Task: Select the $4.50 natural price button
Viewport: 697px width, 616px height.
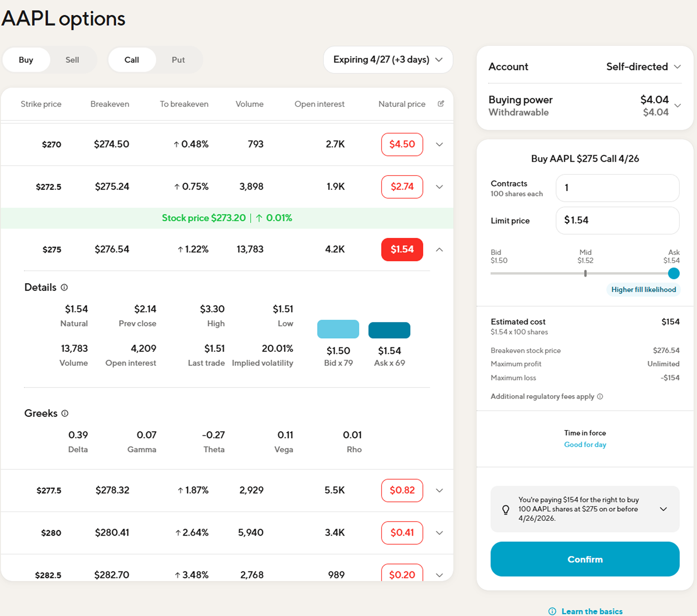Action: [x=402, y=144]
